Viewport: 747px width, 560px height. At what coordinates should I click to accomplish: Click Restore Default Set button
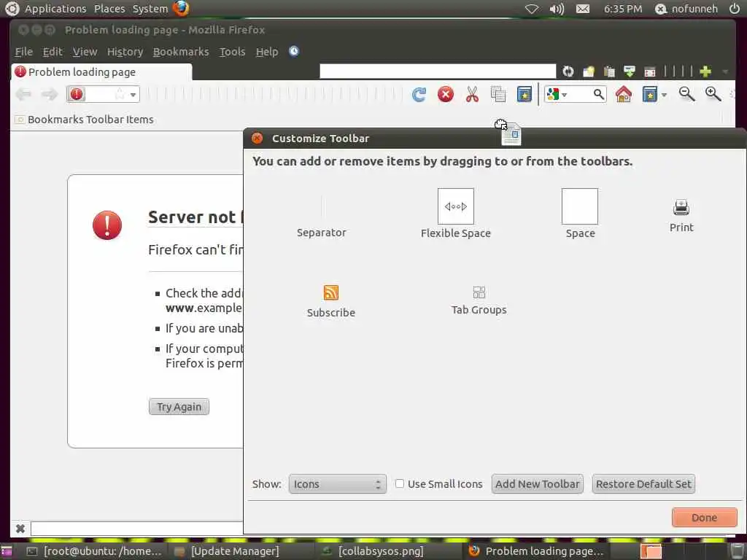click(x=643, y=484)
